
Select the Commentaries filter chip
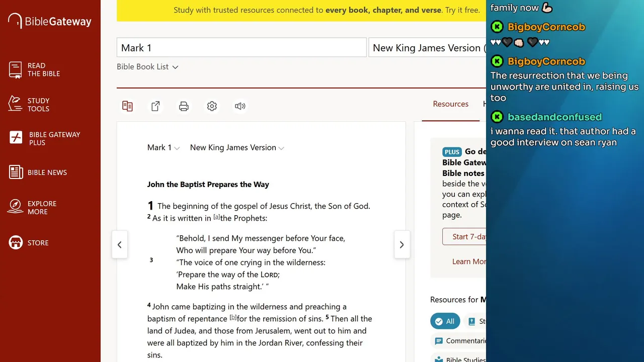coord(459,341)
